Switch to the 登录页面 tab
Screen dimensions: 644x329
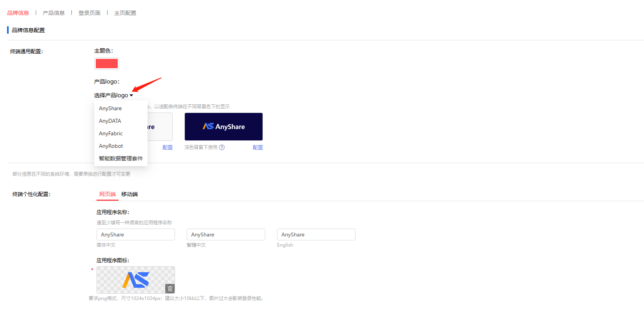pos(89,13)
